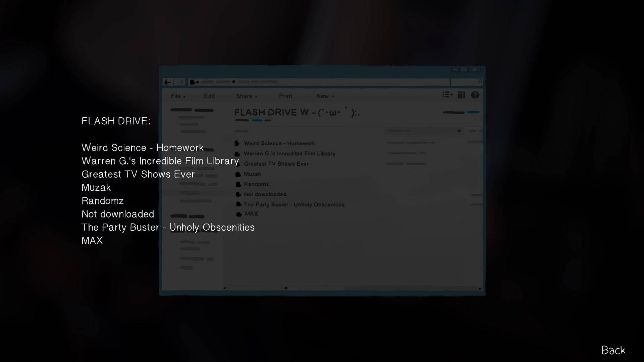Viewport: 644px width, 362px height.
Task: Click the Print menu item
Action: 285,96
